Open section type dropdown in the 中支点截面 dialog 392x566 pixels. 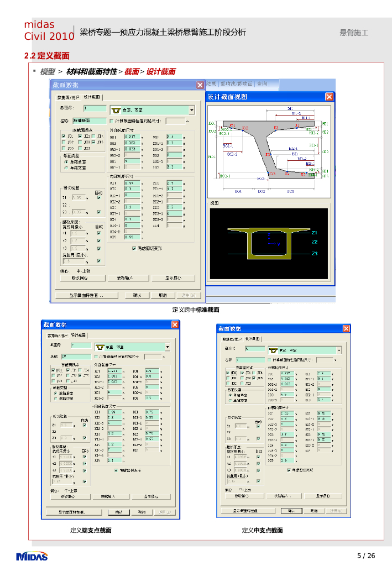click(338, 350)
